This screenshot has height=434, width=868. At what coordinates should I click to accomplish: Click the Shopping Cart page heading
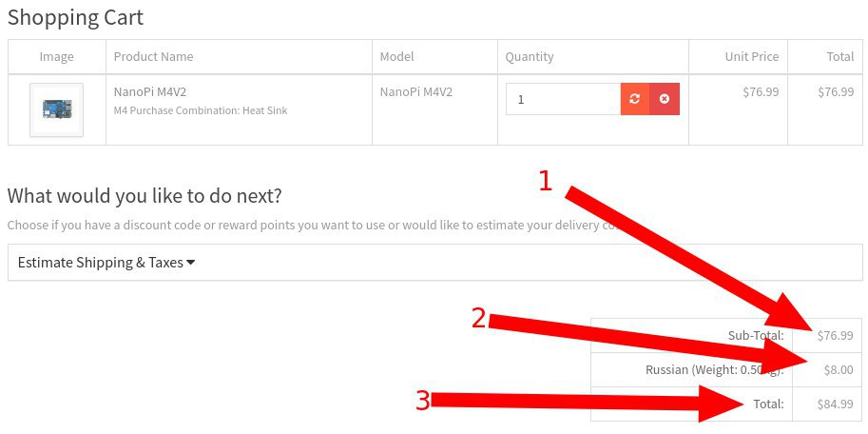(x=76, y=17)
